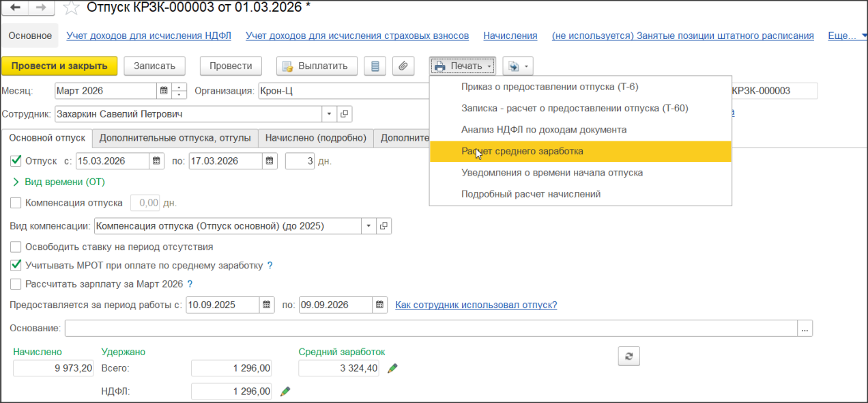Open the Сотрудник dropdown arrow
Image resolution: width=868 pixels, height=403 pixels.
[330, 114]
